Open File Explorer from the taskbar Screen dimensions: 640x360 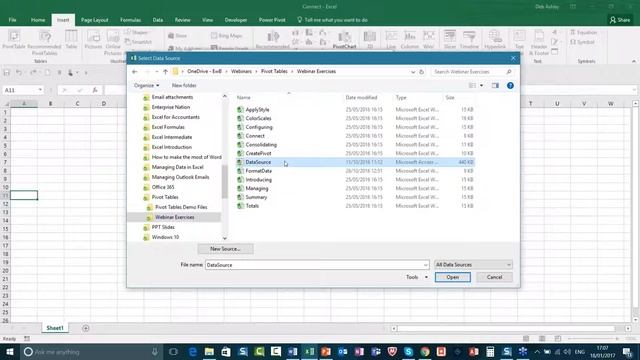pyautogui.click(x=209, y=351)
